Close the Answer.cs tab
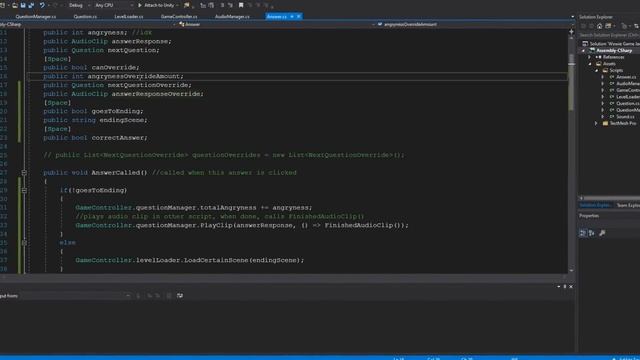Image resolution: width=640 pixels, height=360 pixels. (x=299, y=17)
